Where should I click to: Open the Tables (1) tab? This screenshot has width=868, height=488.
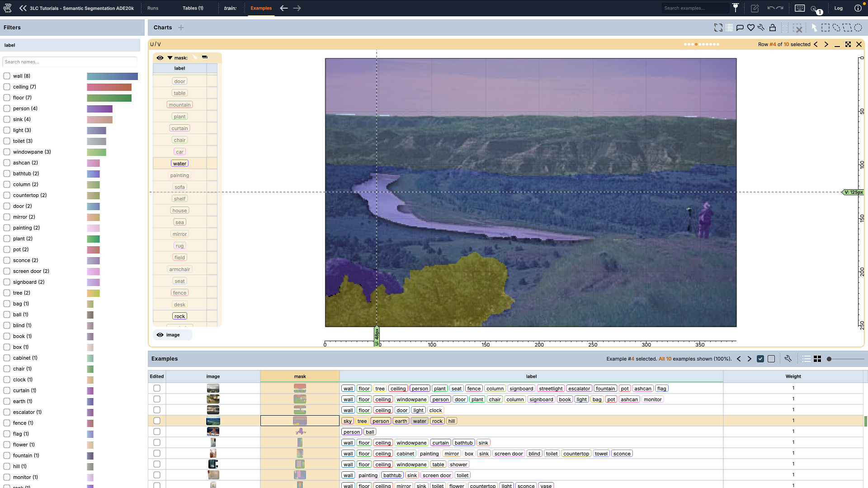click(193, 8)
